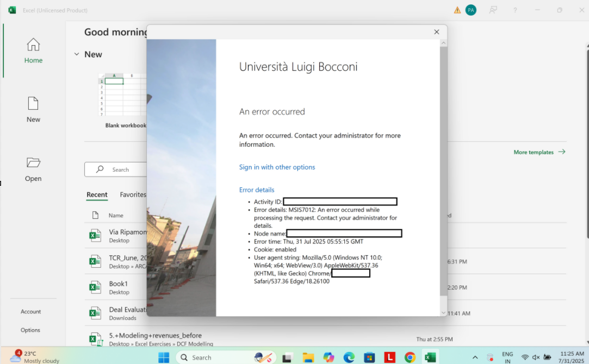The width and height of the screenshot is (589, 364).
Task: Click the feedback icon in title bar
Action: pos(493,10)
